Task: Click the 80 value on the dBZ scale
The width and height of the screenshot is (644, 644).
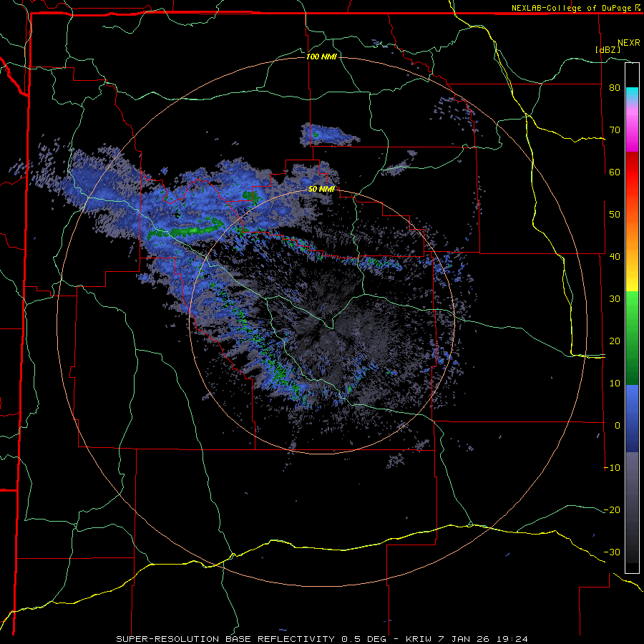Action: (x=615, y=88)
